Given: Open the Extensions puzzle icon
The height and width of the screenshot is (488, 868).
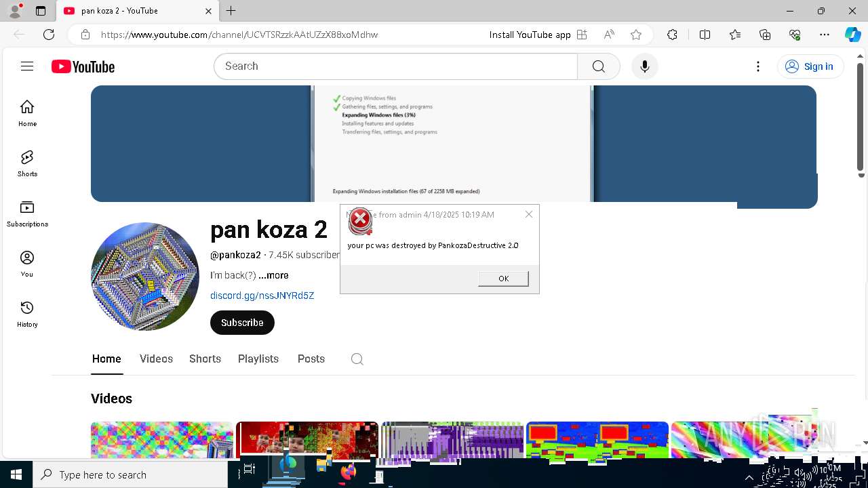Looking at the screenshot, I should pyautogui.click(x=672, y=35).
